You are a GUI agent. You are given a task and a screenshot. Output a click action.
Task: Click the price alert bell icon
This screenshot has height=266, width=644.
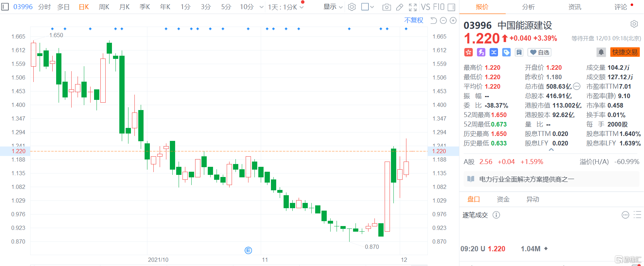click(601, 52)
